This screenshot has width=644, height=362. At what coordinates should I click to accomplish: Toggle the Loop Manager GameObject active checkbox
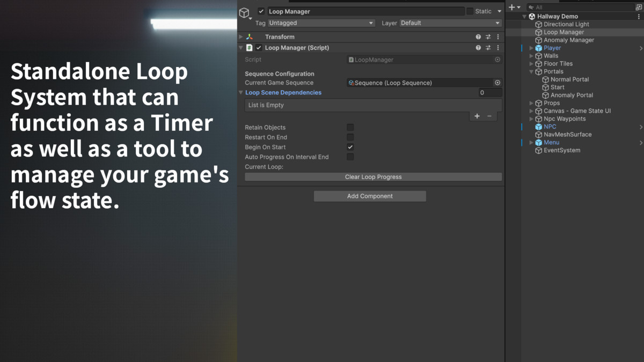pyautogui.click(x=261, y=11)
